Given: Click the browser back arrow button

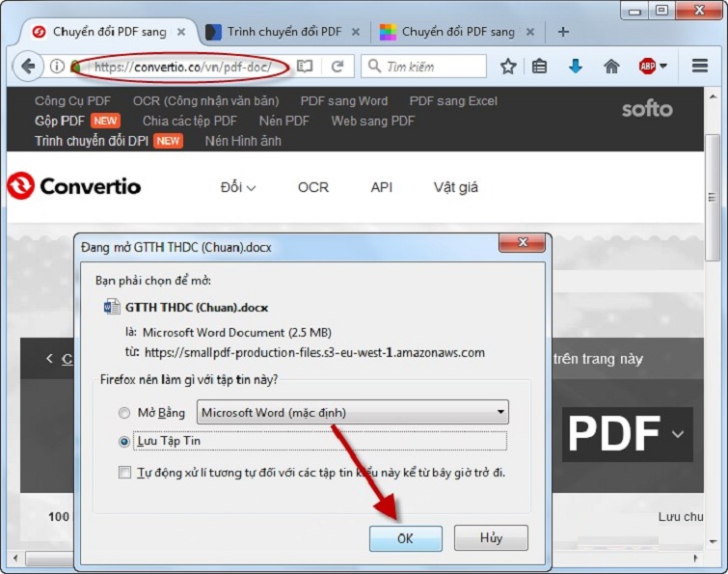Looking at the screenshot, I should tap(28, 67).
